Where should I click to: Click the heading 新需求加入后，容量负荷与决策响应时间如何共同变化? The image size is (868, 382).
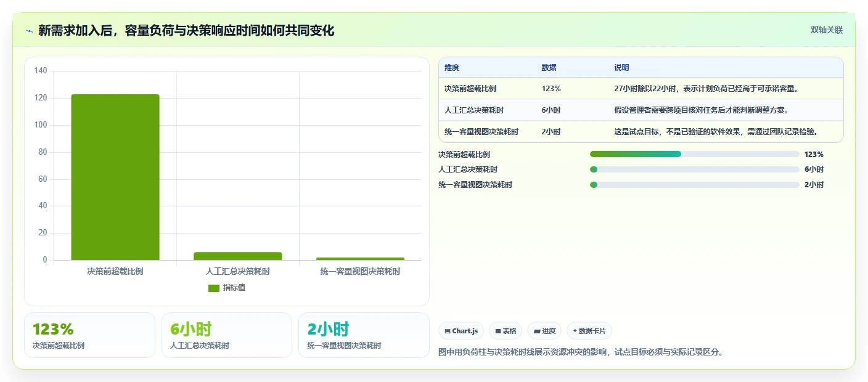[x=186, y=30]
